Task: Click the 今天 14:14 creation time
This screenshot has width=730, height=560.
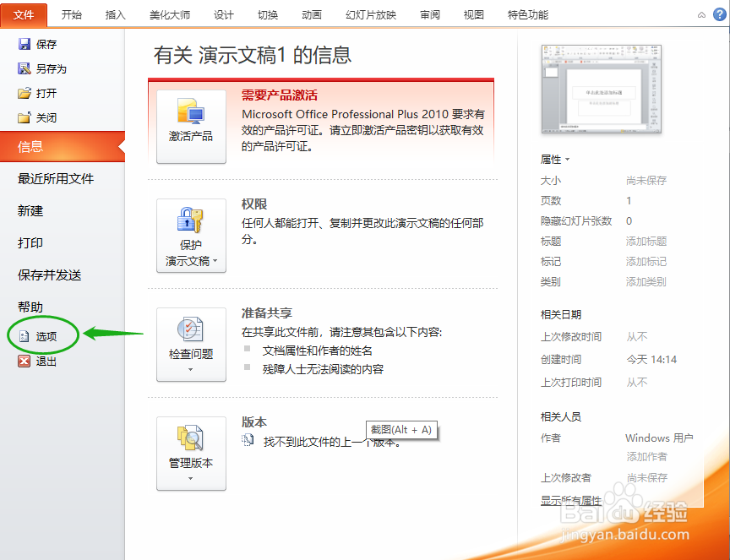Action: (651, 359)
